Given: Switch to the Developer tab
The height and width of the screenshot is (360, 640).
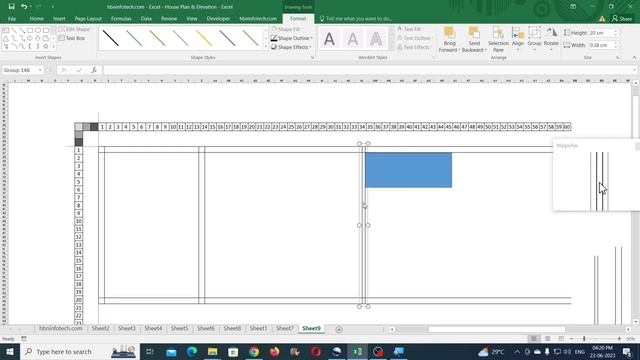Looking at the screenshot, I should tap(218, 19).
